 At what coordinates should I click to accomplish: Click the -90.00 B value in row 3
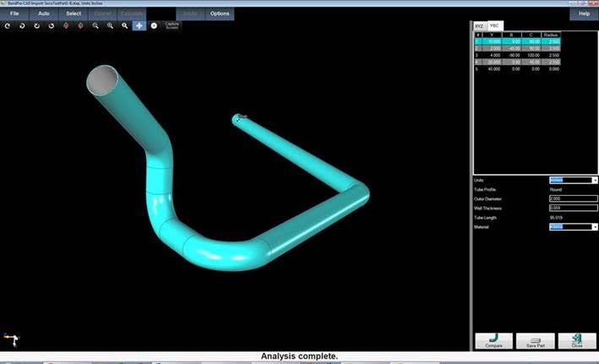pyautogui.click(x=514, y=56)
